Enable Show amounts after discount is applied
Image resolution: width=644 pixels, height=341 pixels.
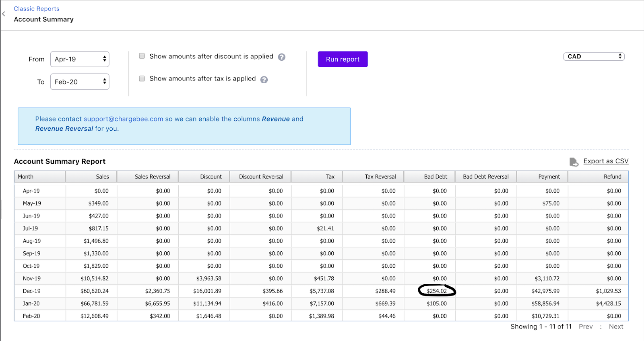click(x=142, y=56)
